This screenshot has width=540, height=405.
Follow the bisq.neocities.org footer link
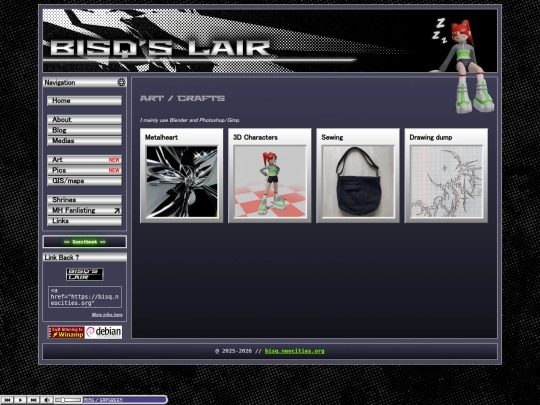(294, 351)
